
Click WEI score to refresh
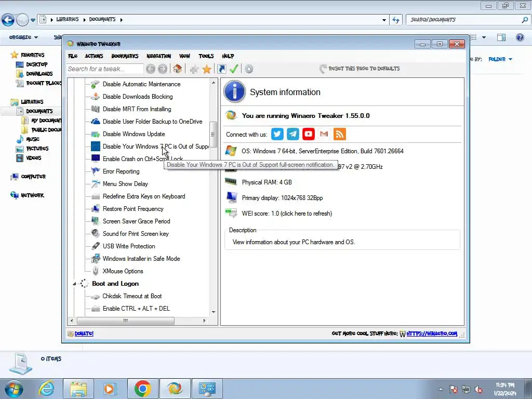[287, 214]
